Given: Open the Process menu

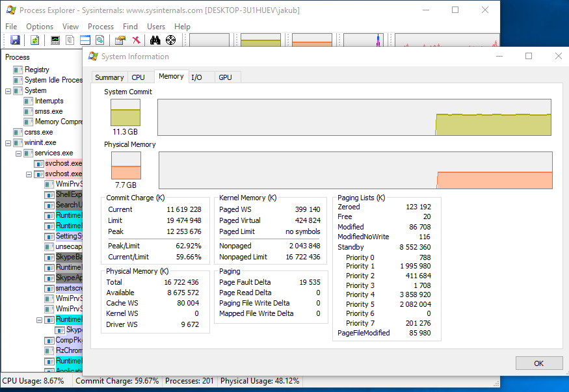Looking at the screenshot, I should (101, 27).
